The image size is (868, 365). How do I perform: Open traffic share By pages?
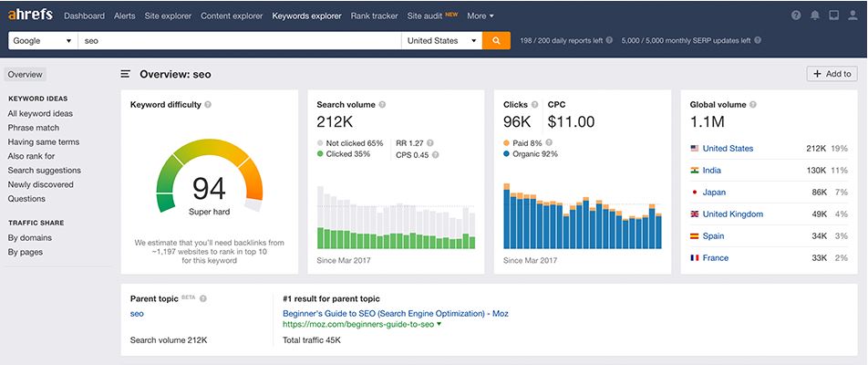click(26, 252)
